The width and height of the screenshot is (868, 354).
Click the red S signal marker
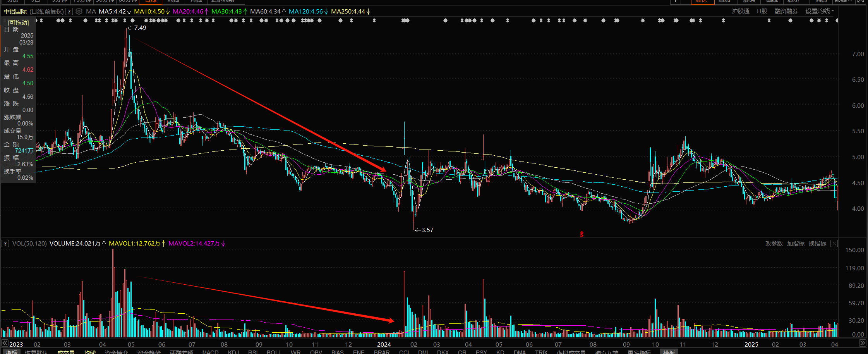[x=582, y=234]
